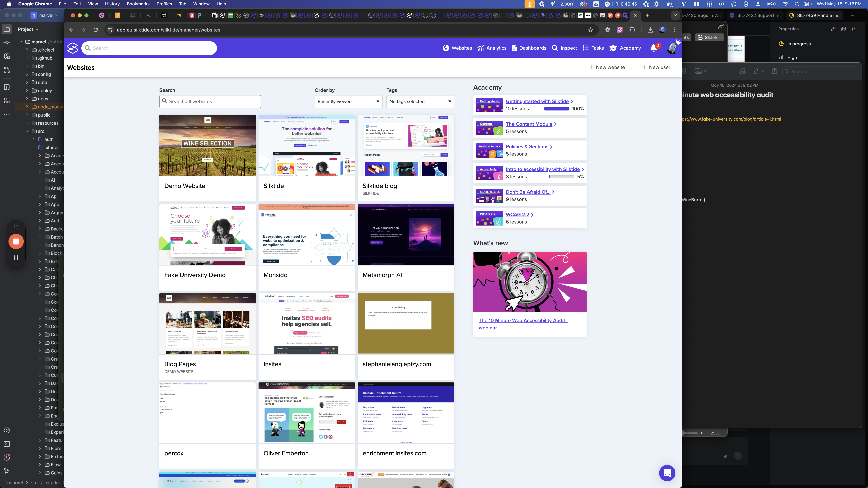Open Inspect nav item

[564, 48]
